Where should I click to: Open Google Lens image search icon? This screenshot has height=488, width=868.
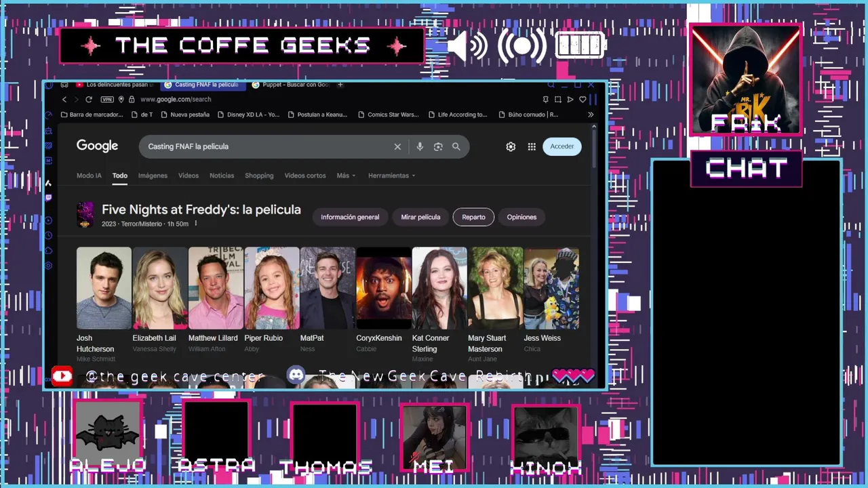438,146
